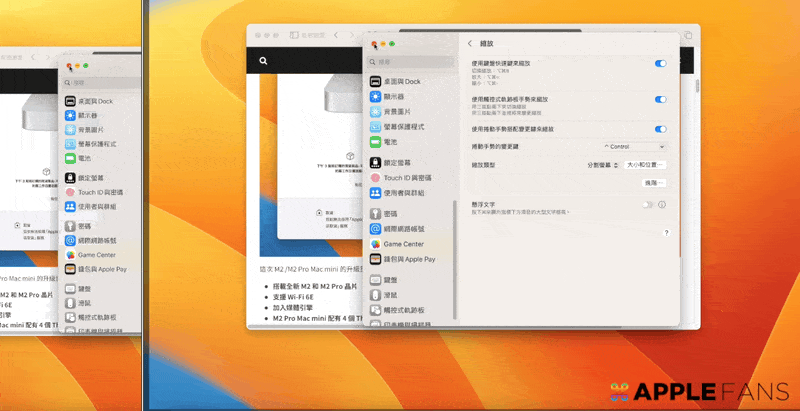Turn off 使用觸控式軌跡板手勢來縮放 switch
Viewport: 800px width, 411px height.
(661, 99)
